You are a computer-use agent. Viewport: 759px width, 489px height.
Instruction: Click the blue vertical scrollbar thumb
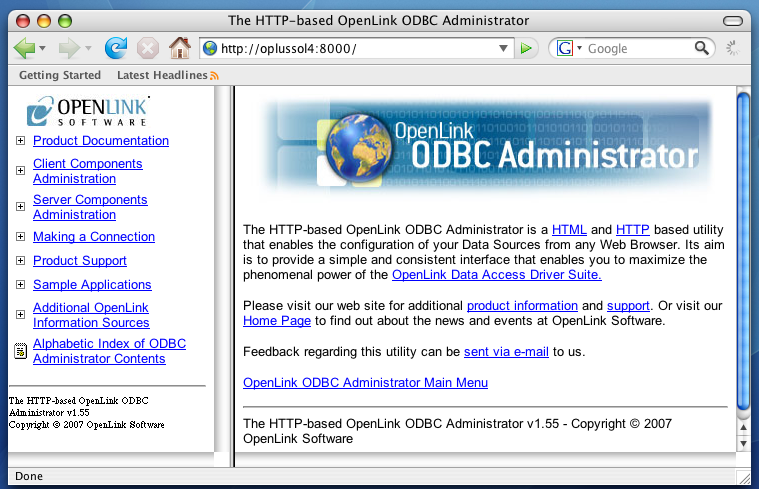point(743,251)
